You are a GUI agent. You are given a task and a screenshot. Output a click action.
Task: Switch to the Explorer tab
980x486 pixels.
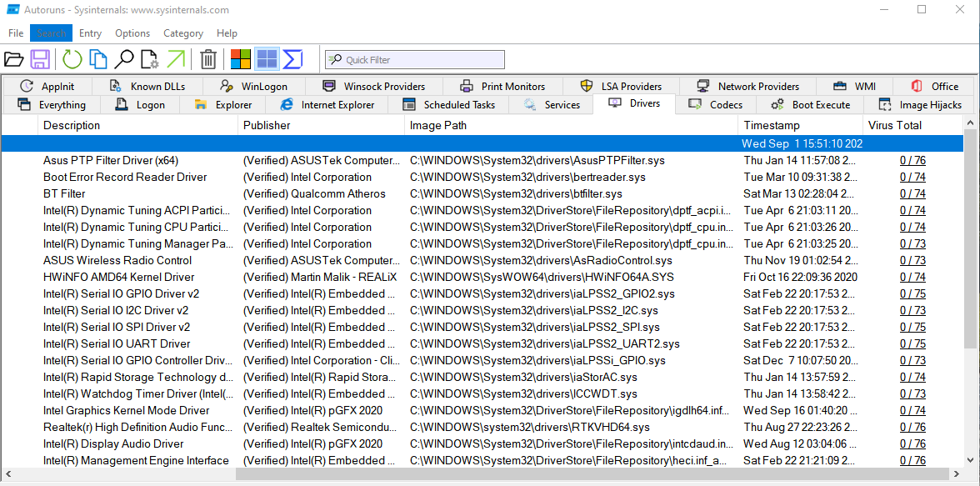tap(222, 104)
